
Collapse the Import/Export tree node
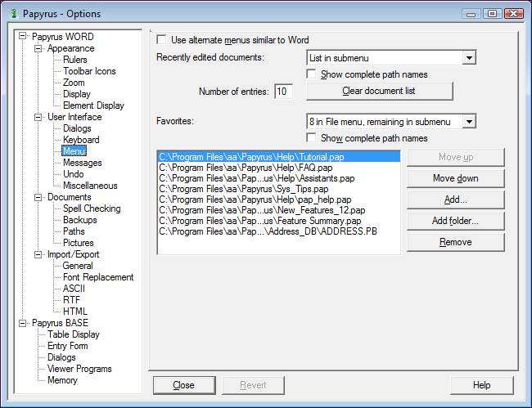point(38,254)
